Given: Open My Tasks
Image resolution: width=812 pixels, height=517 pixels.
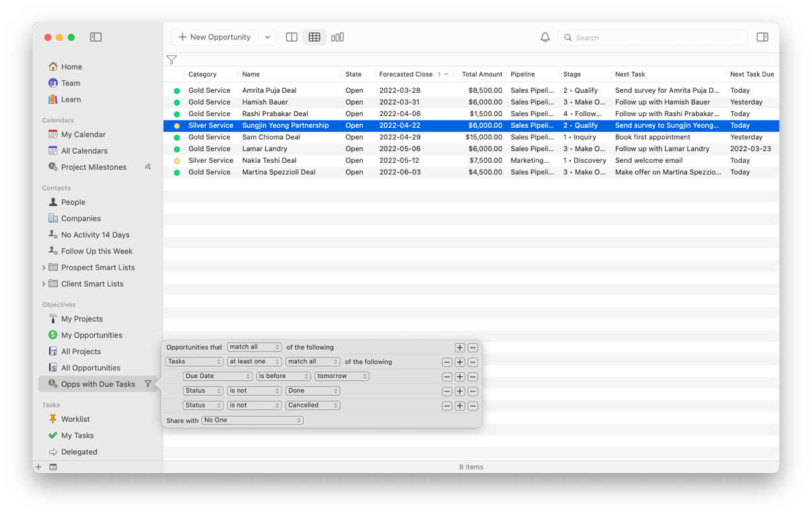Looking at the screenshot, I should coord(77,435).
